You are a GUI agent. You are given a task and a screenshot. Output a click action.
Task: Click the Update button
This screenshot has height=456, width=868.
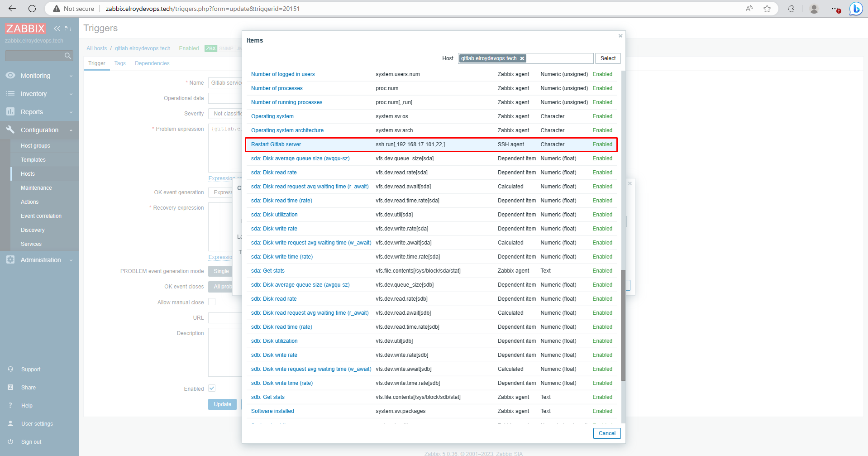(222, 404)
